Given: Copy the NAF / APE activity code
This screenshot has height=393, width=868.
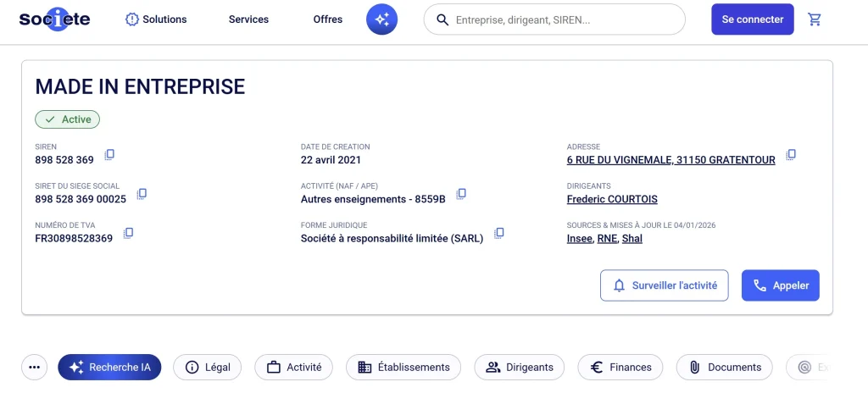Looking at the screenshot, I should (461, 194).
